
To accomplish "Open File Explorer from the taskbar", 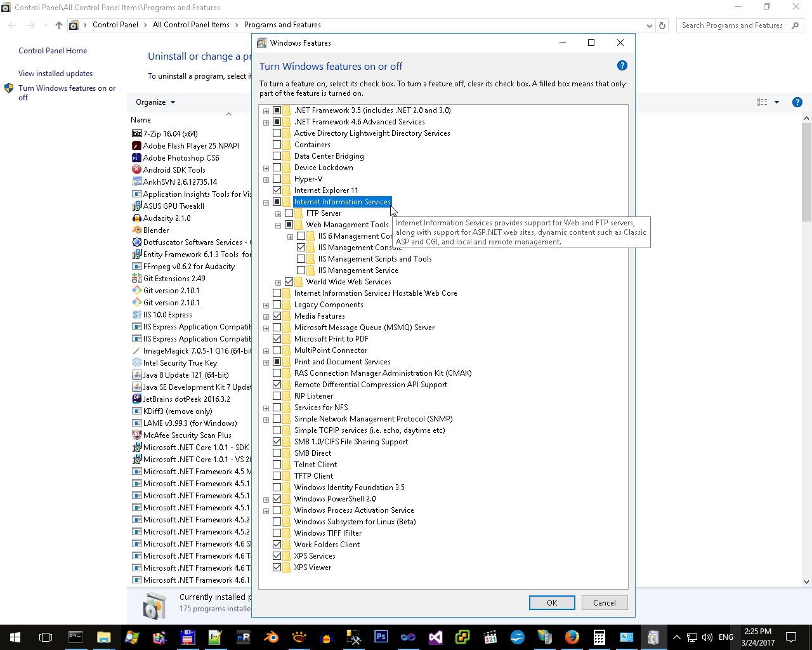I will 103,637.
